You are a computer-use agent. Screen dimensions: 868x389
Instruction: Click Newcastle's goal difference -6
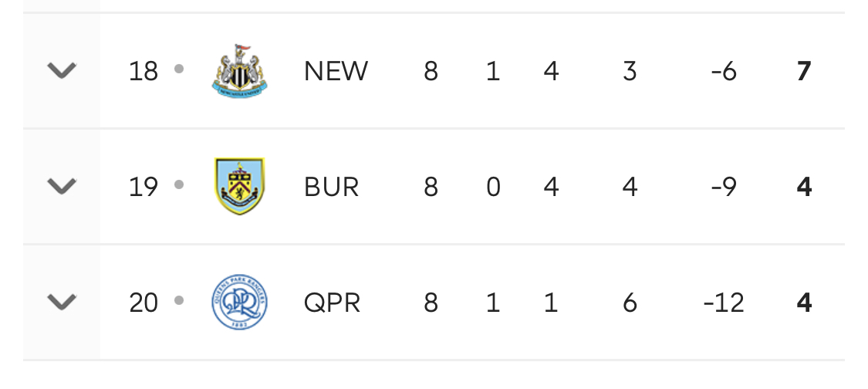(724, 72)
